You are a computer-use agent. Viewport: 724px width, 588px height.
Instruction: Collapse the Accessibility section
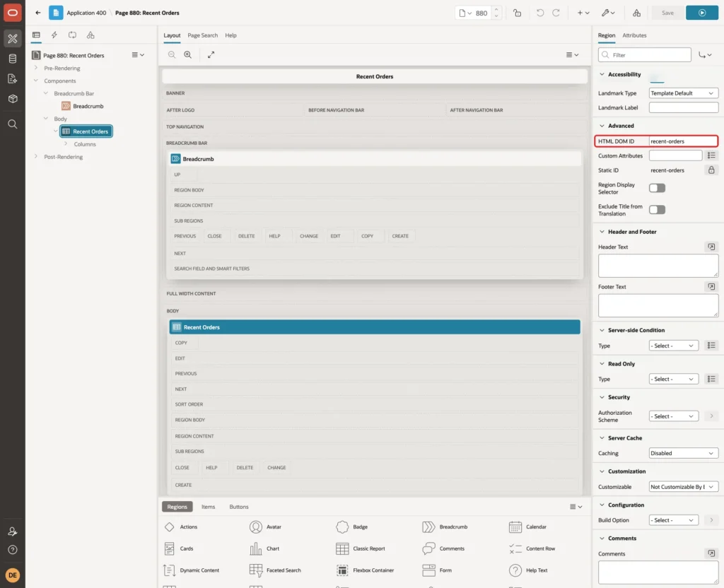(x=602, y=74)
